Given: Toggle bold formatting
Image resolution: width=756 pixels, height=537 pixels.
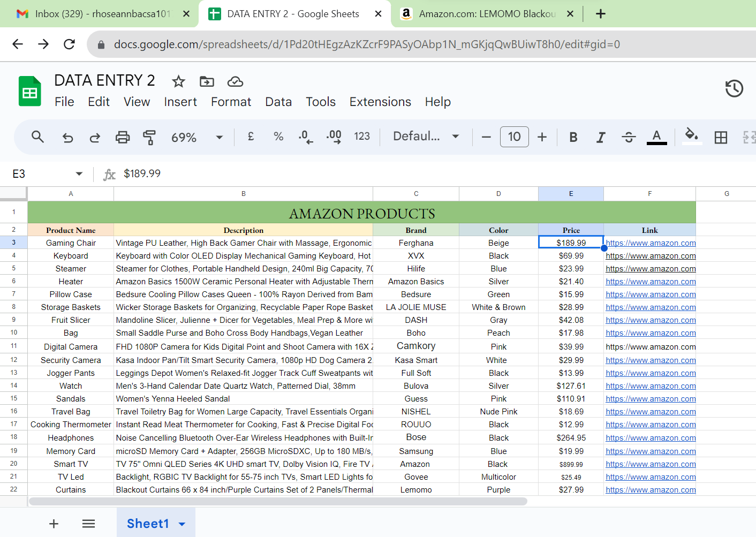Looking at the screenshot, I should (573, 138).
